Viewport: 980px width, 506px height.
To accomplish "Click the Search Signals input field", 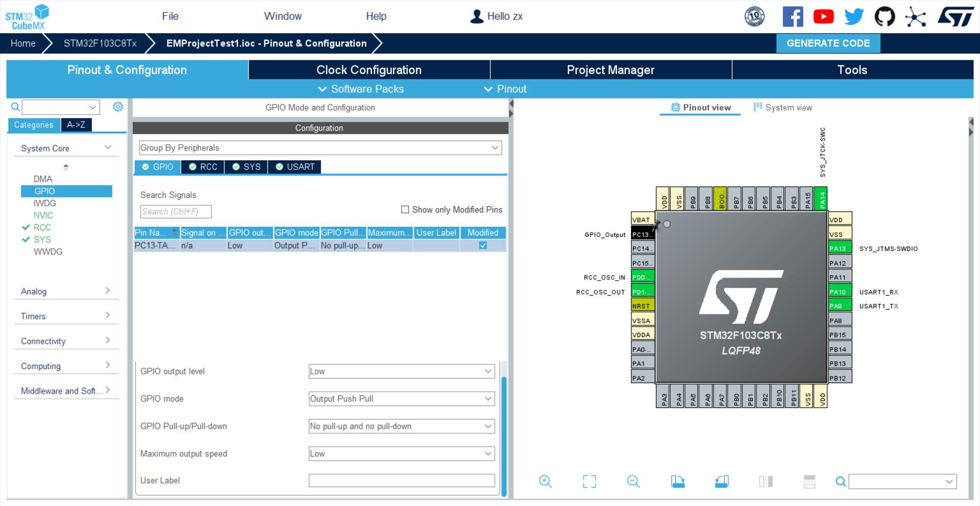I will point(176,211).
